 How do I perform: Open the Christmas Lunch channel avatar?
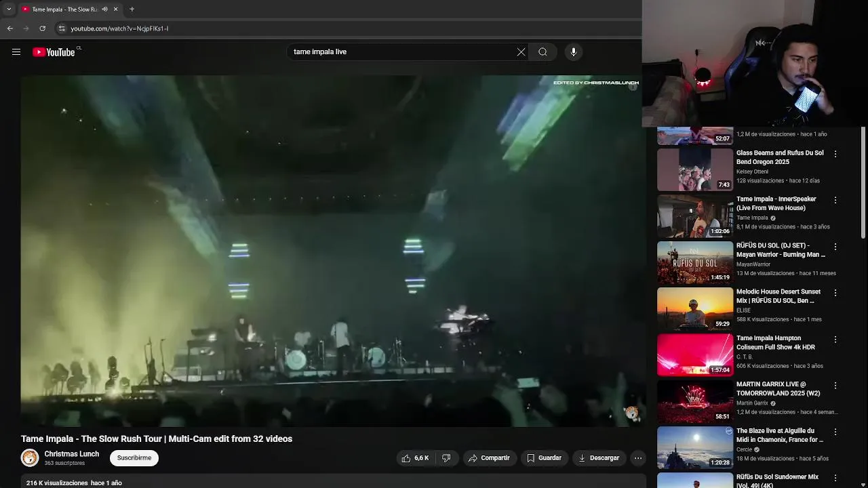tap(30, 458)
